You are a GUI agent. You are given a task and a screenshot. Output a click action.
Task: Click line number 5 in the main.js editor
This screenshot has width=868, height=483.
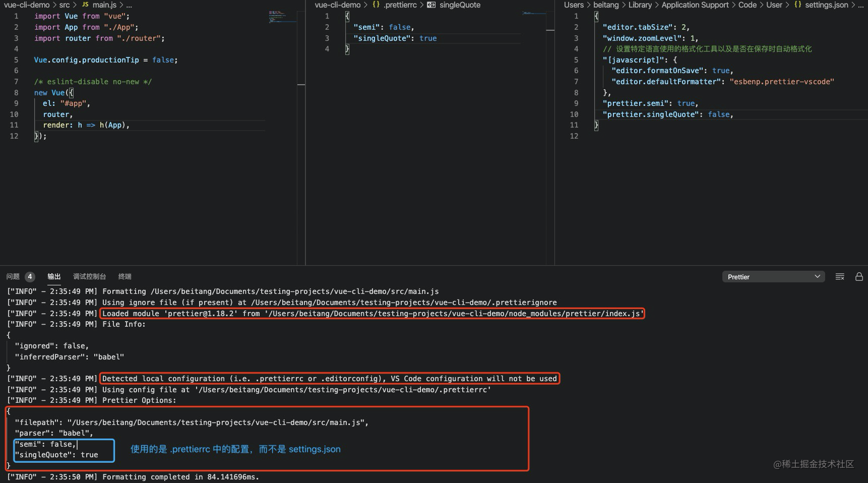(x=16, y=59)
